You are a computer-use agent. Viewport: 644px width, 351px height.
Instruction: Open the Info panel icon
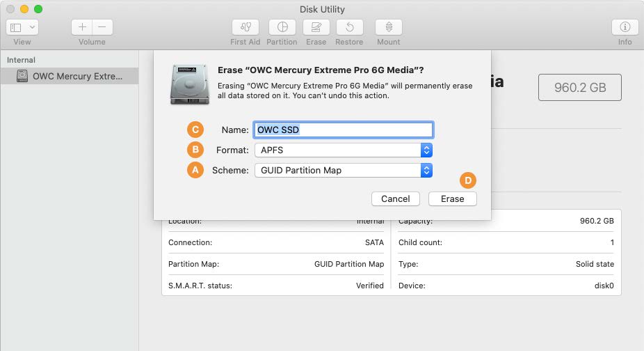point(625,27)
